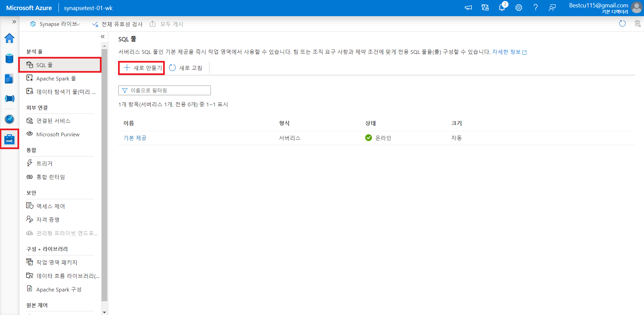The height and width of the screenshot is (315, 644).
Task: Click the 작업 영역 패키지 icon
Action: (30, 262)
